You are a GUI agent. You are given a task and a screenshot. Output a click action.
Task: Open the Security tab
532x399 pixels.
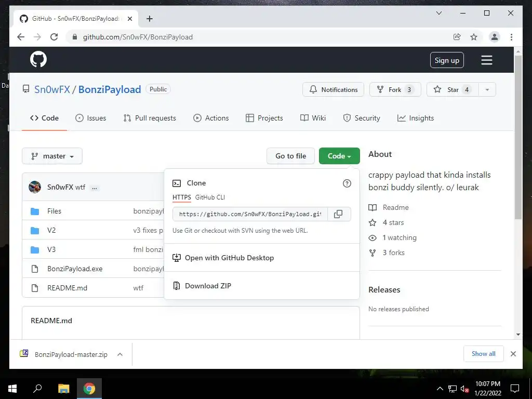tap(362, 118)
